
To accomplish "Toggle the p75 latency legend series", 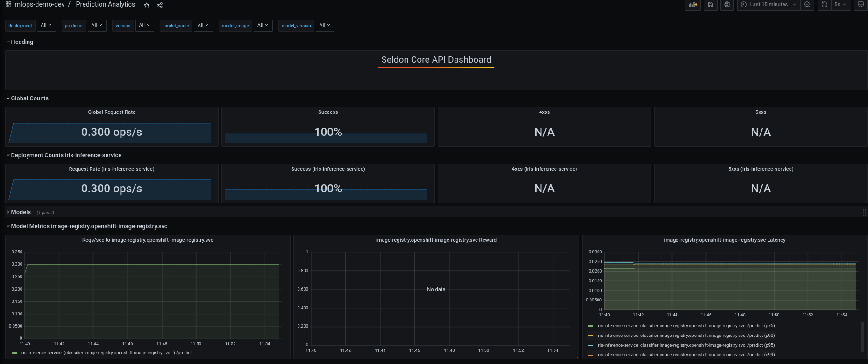I will point(686,326).
